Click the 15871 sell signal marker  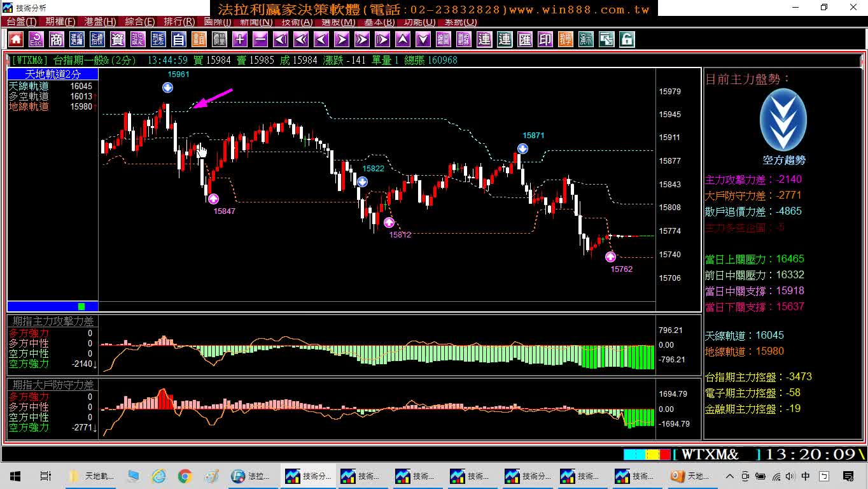(x=522, y=148)
